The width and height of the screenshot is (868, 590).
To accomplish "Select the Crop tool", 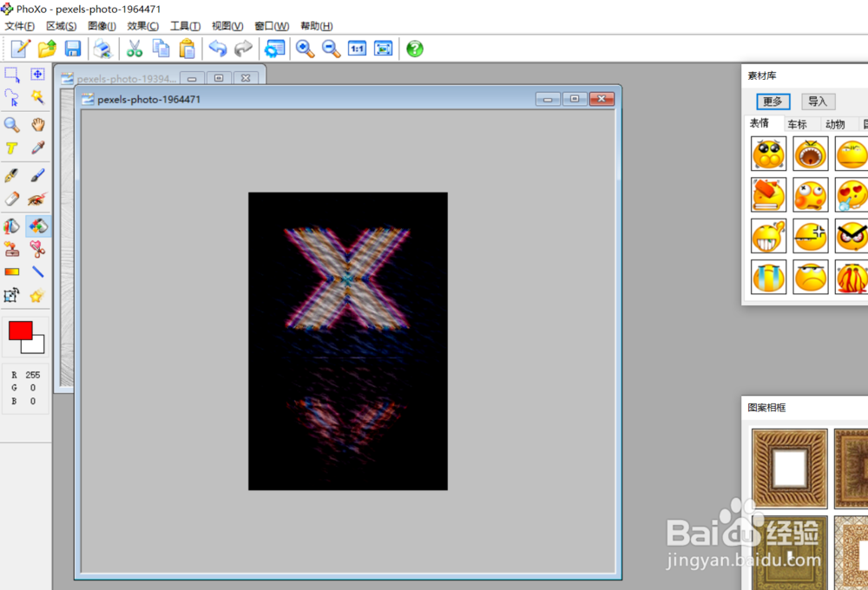I will point(11,296).
